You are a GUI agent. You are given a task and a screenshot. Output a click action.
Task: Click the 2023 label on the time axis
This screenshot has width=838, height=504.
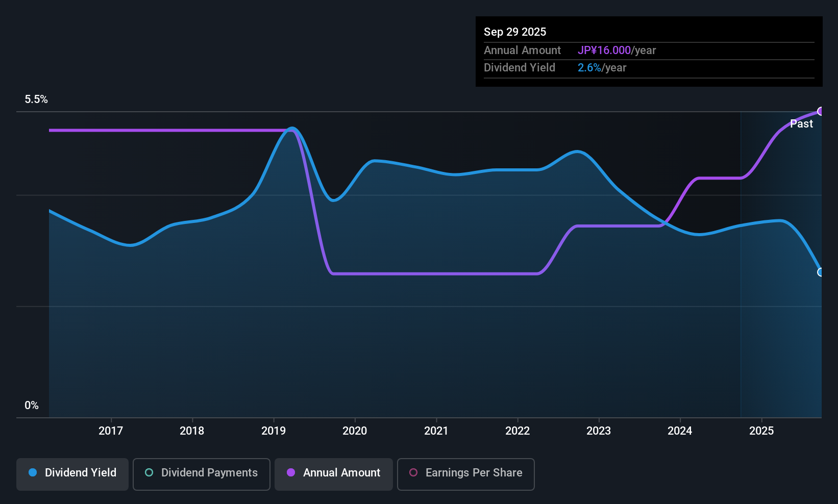pos(599,431)
